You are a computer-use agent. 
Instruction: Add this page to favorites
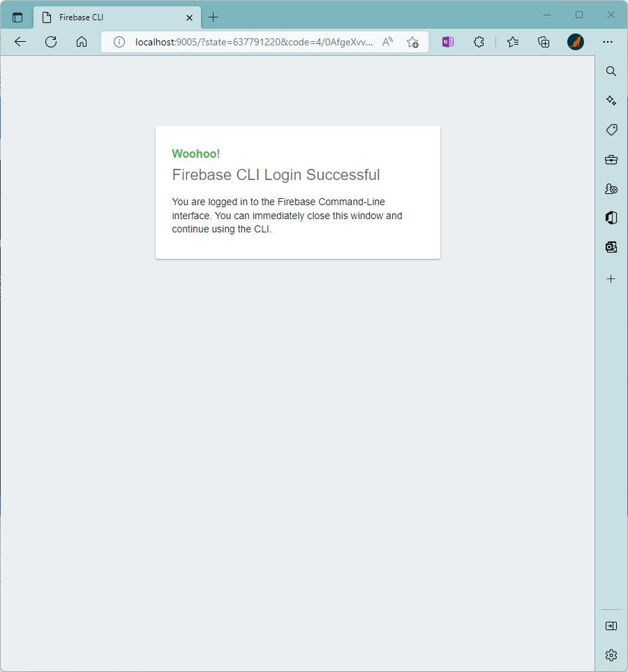pyautogui.click(x=412, y=42)
